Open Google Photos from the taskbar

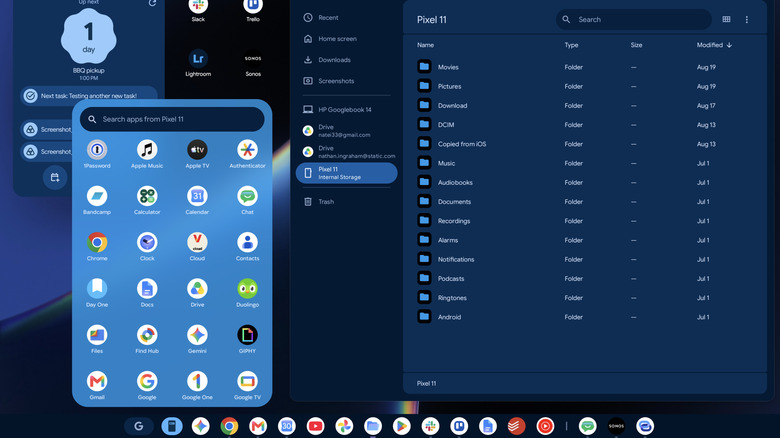tap(344, 426)
